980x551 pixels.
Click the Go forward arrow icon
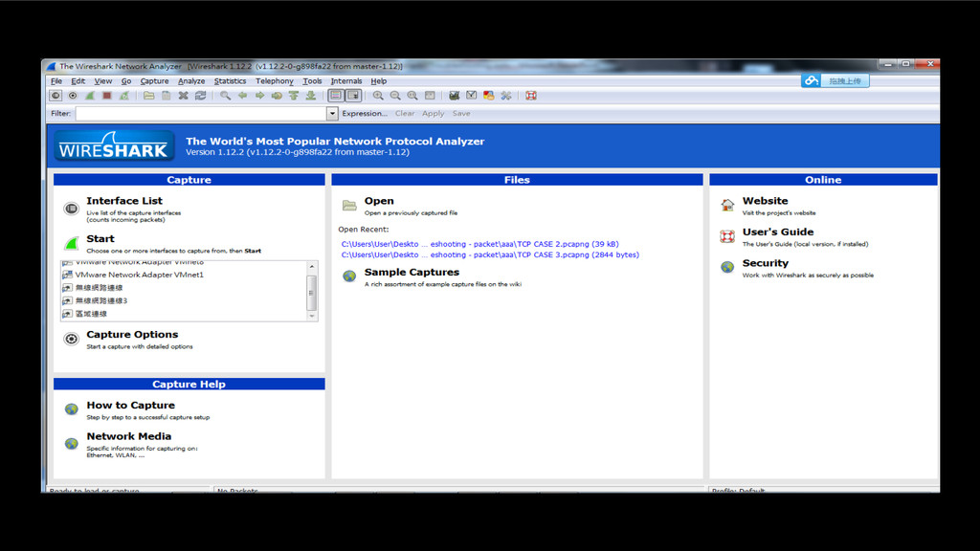(x=259, y=96)
